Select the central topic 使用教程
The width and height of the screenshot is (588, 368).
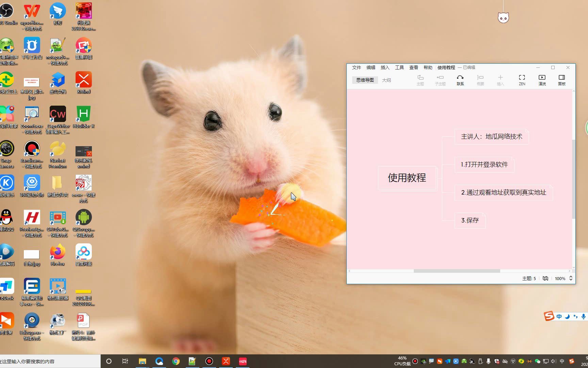pos(407,178)
